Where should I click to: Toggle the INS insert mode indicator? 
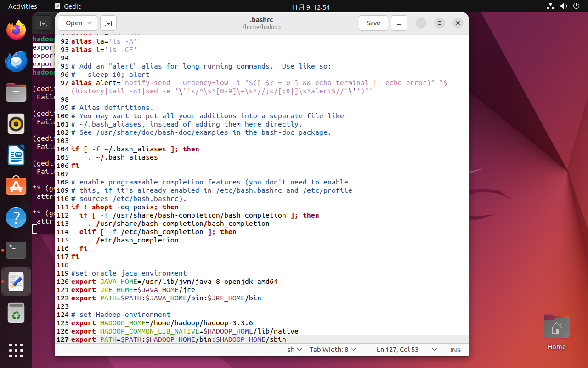(455, 350)
